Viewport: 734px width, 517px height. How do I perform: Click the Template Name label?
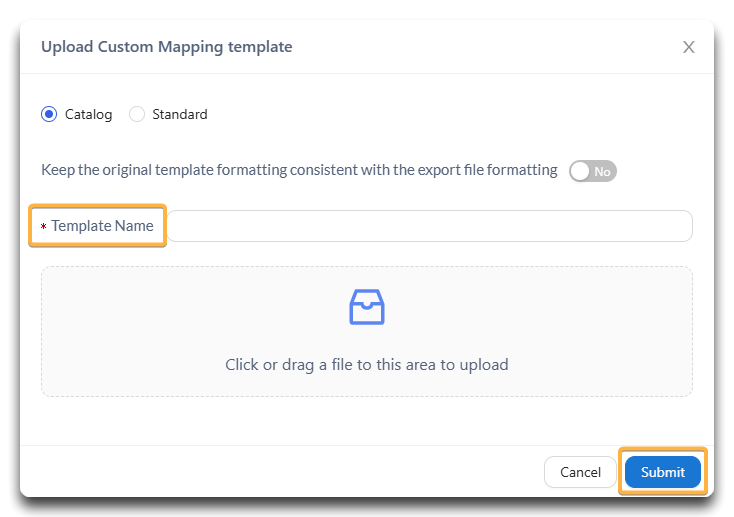coord(103,226)
